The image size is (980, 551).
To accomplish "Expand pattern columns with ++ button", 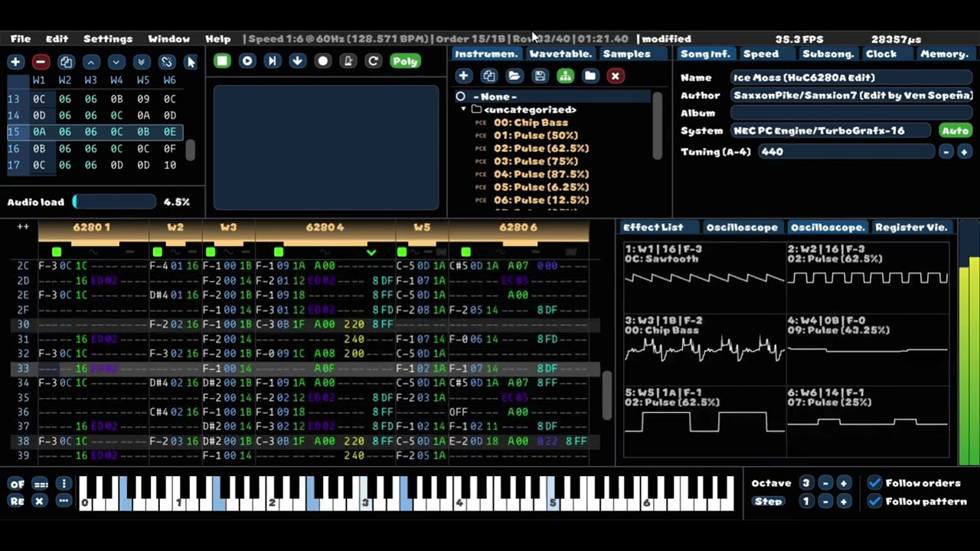I will click(23, 227).
